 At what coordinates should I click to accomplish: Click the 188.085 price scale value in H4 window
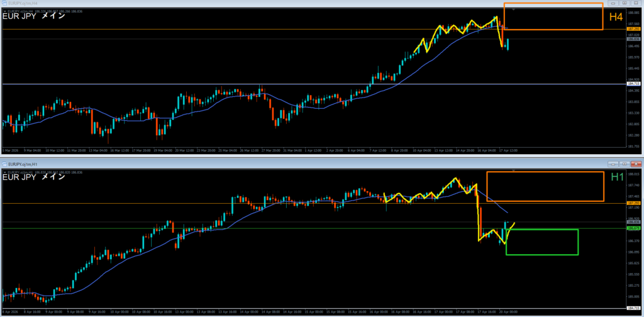[x=633, y=13]
